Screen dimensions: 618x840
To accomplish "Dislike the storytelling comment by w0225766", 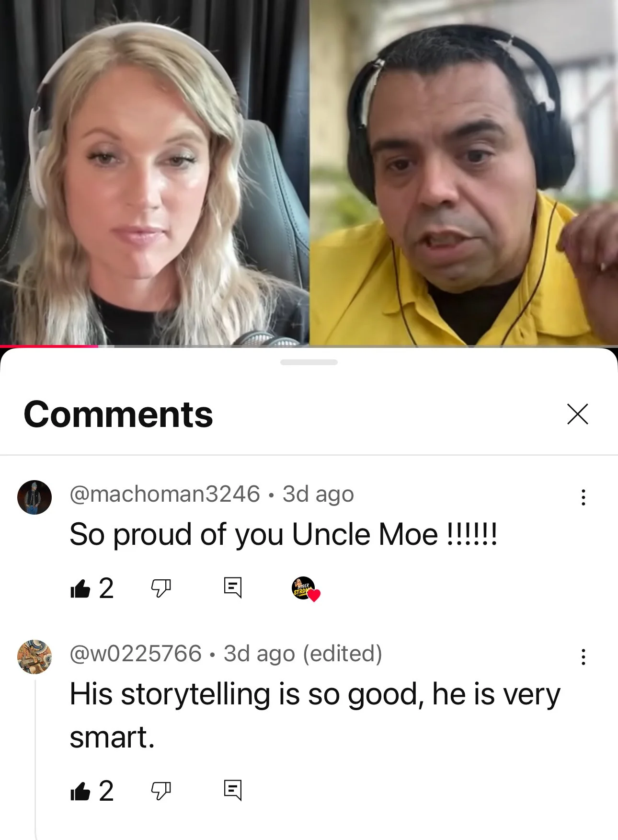I will [x=161, y=791].
